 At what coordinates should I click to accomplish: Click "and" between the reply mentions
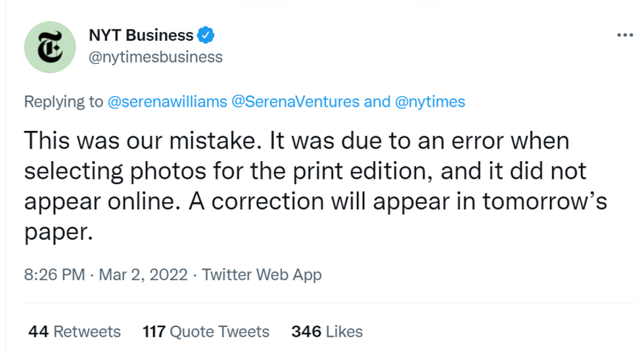(x=376, y=102)
